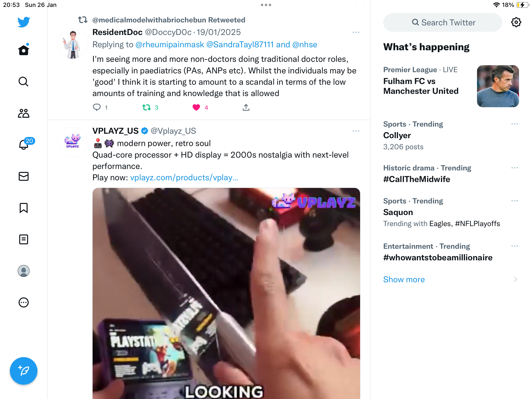Open the Explore search icon in sidebar
The width and height of the screenshot is (532, 399).
click(x=24, y=82)
